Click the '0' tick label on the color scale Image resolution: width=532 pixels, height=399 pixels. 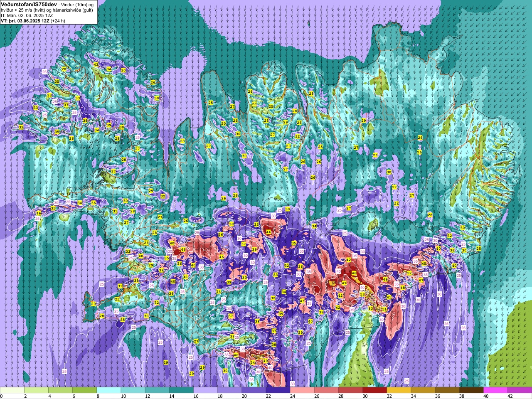click(x=1, y=396)
